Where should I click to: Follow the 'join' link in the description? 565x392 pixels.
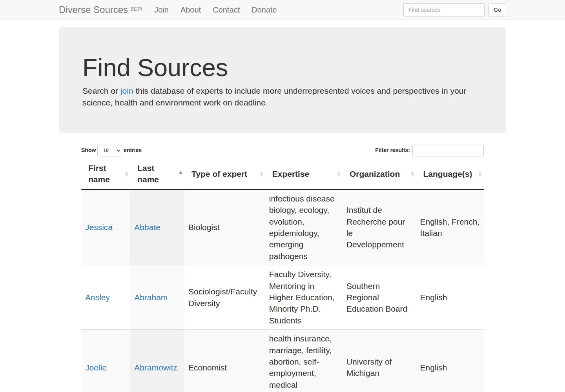127,91
